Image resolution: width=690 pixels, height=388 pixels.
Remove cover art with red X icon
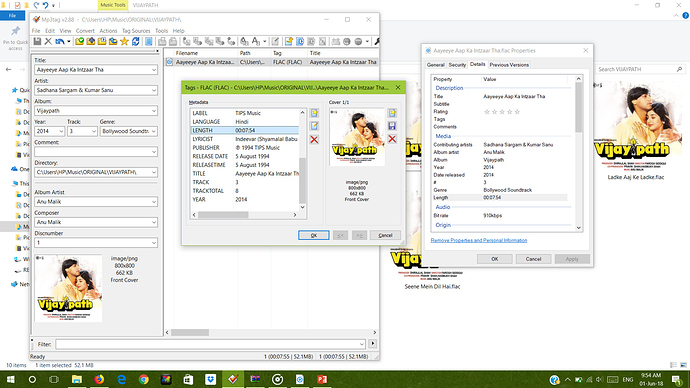coord(392,139)
